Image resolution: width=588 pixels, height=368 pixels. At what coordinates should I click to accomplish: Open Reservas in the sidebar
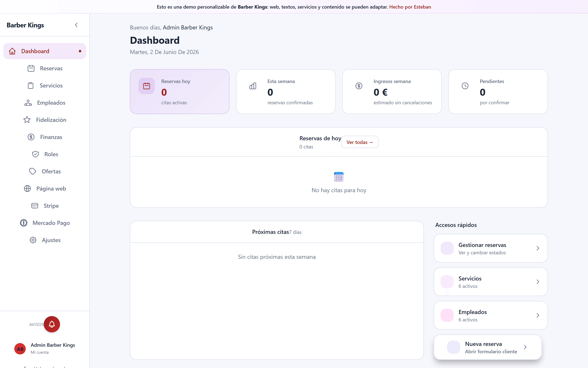pyautogui.click(x=51, y=68)
